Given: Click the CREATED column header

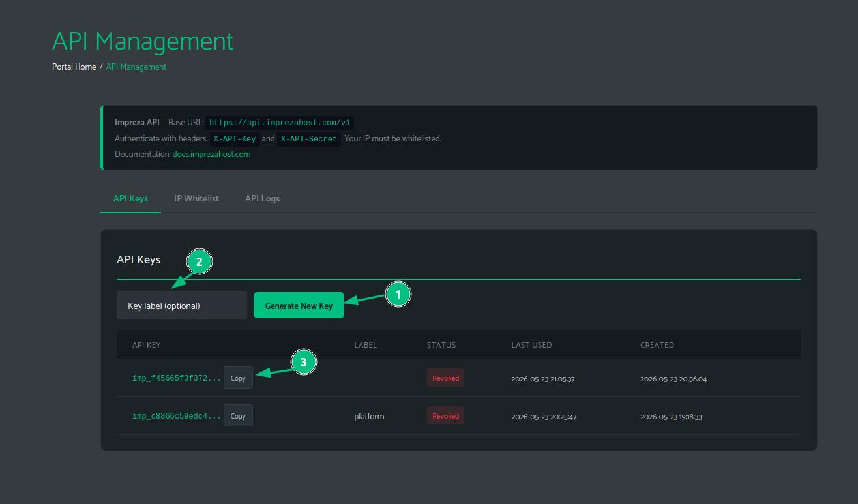Looking at the screenshot, I should coord(657,345).
